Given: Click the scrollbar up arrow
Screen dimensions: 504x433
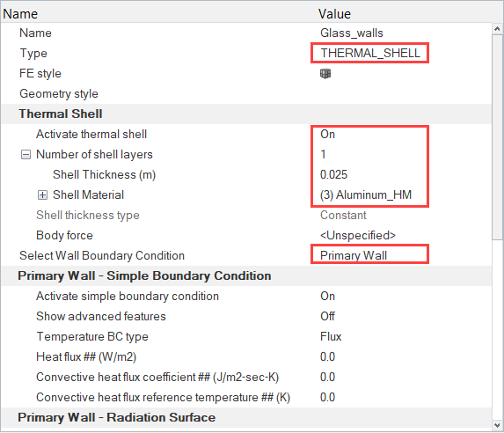Looking at the screenshot, I should pos(497,29).
